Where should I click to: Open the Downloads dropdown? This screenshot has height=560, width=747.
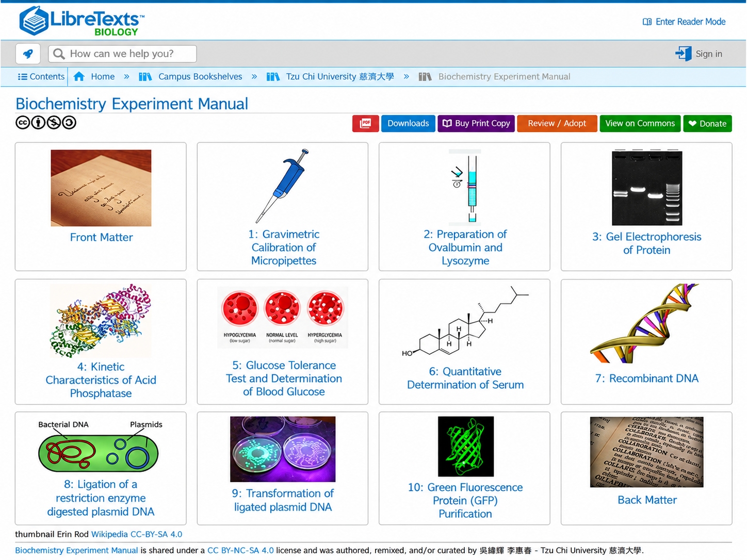point(408,123)
